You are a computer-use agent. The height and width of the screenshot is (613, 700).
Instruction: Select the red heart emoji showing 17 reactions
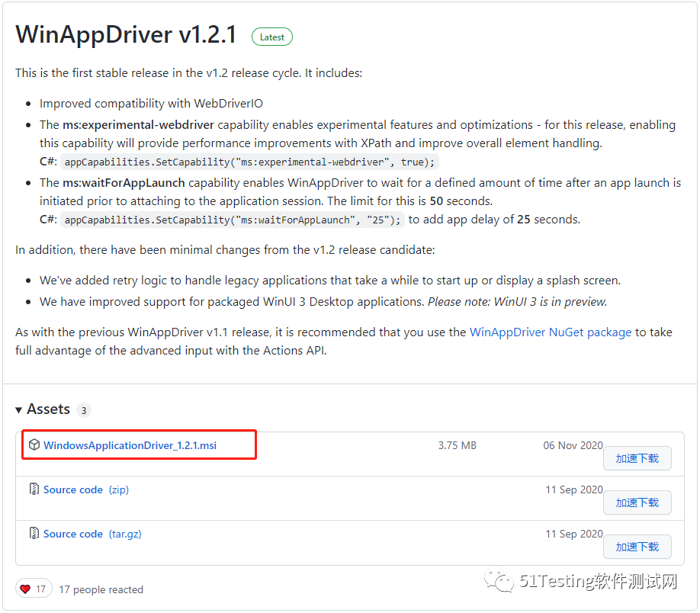point(27,589)
